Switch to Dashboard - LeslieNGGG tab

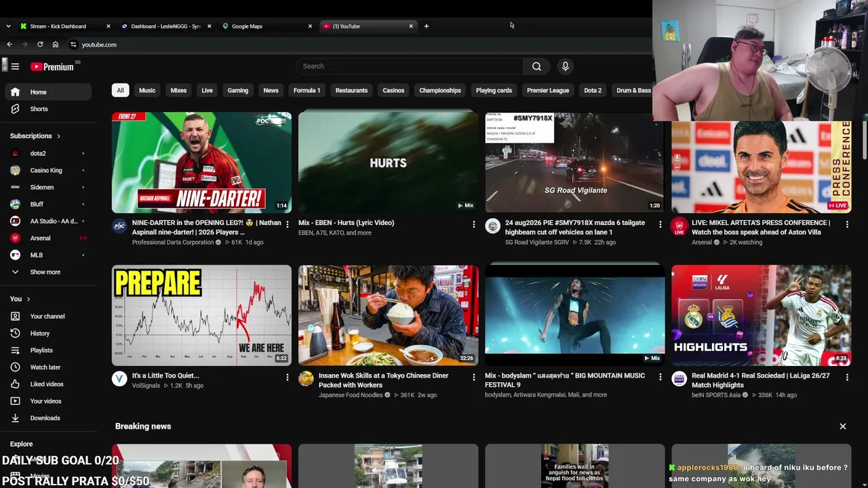166,26
